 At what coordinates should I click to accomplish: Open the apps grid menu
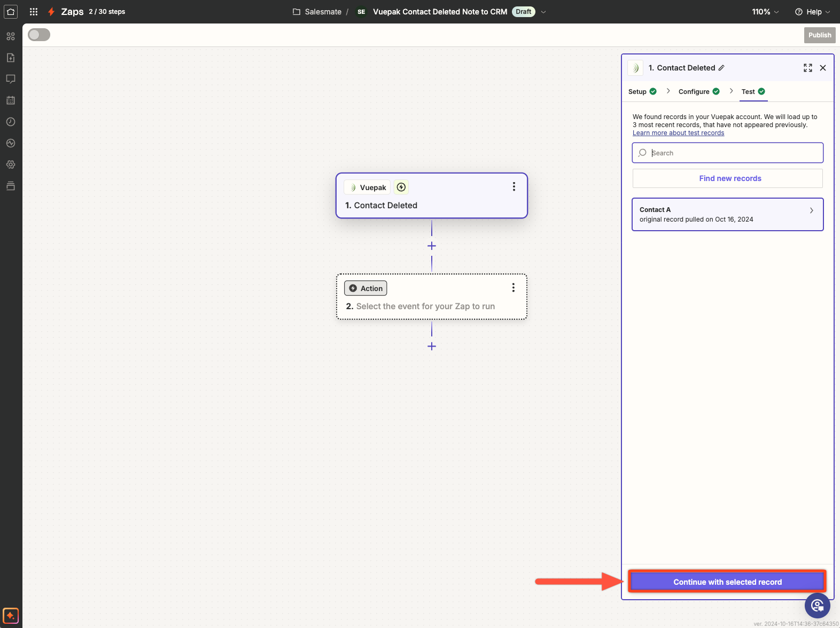point(34,12)
